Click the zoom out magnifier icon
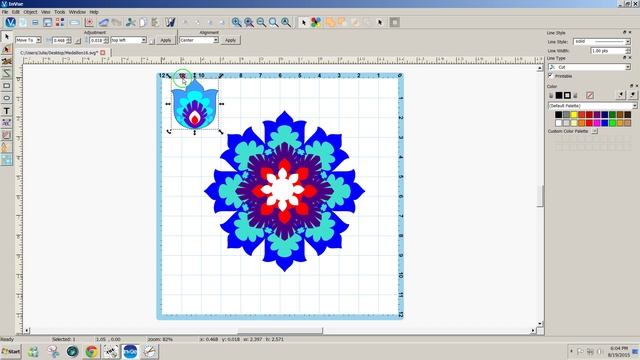This screenshot has width=640, height=360. pos(261,22)
